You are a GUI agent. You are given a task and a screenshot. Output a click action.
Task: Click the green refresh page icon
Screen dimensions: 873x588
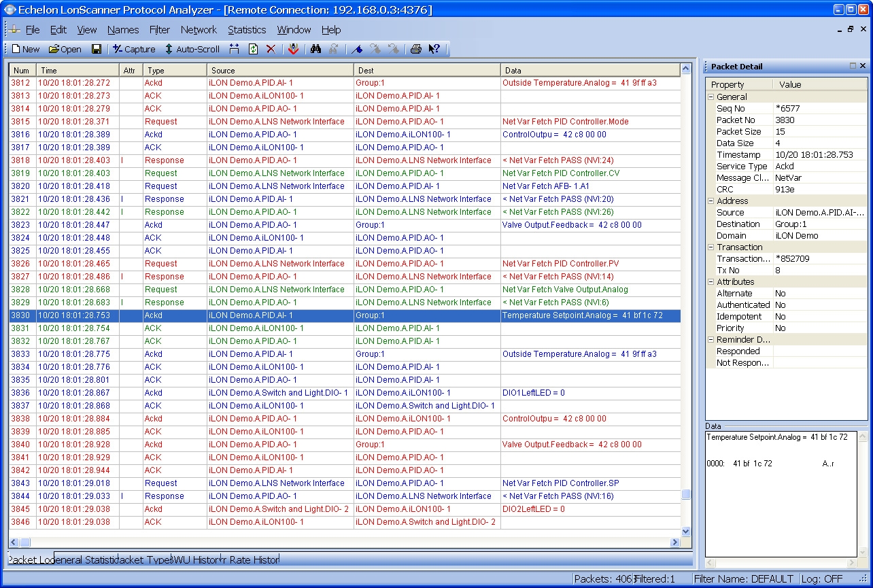coord(253,49)
